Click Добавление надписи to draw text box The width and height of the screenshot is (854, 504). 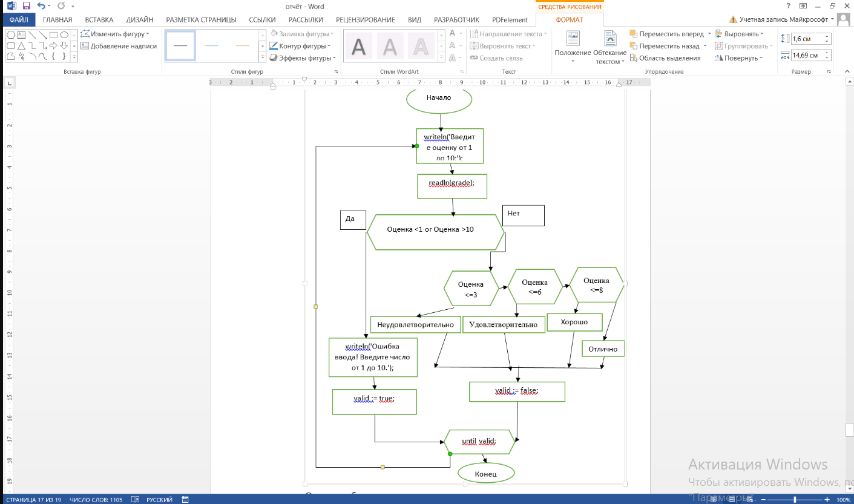(119, 46)
